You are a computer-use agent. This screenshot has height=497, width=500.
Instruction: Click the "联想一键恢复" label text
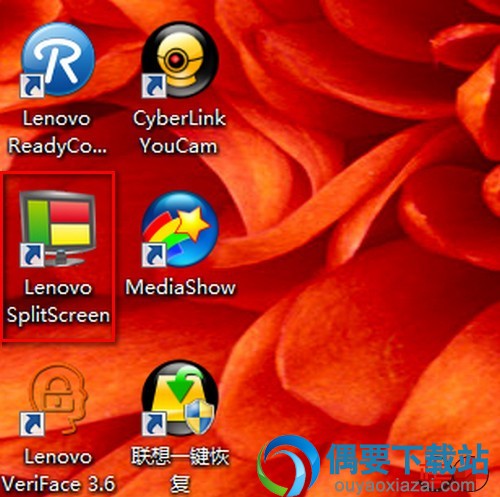[180, 471]
